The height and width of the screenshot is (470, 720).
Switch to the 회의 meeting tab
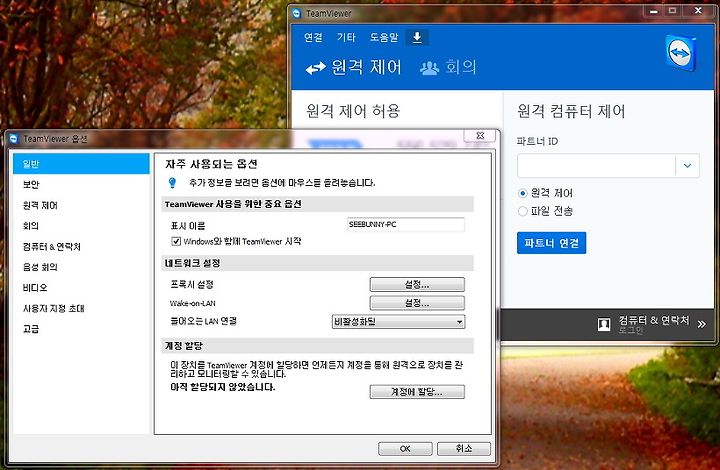tap(448, 67)
